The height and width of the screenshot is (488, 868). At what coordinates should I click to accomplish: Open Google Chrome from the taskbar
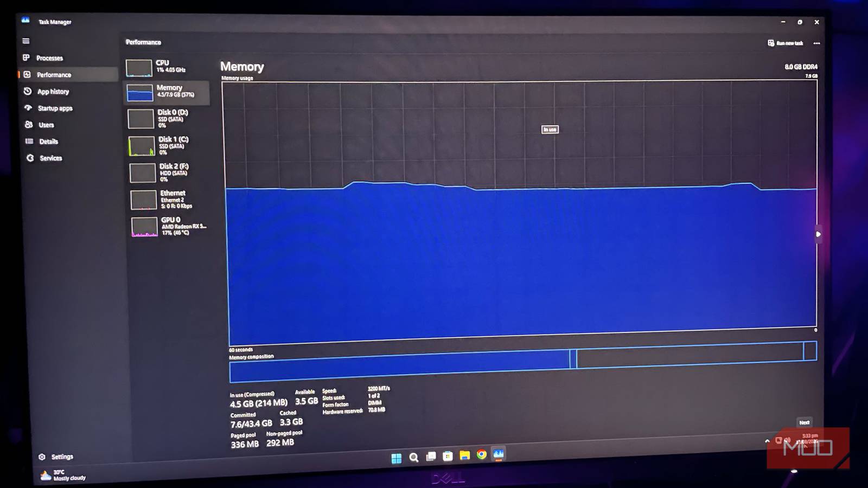[481, 454]
